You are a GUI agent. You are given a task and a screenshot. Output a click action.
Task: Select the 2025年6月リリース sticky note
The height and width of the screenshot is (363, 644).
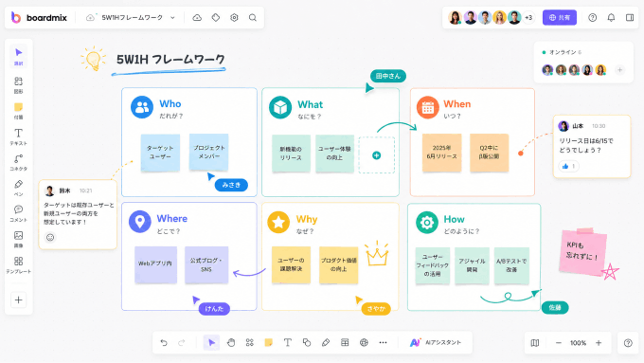pos(442,153)
